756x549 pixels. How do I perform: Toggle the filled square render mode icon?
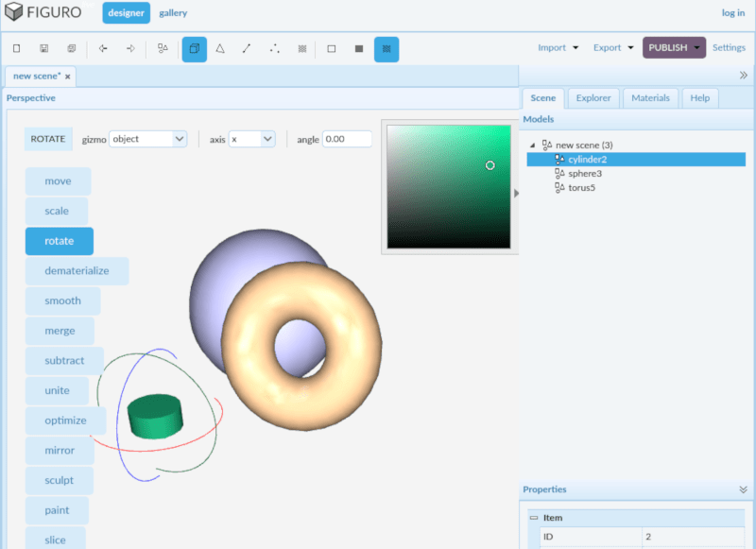pyautogui.click(x=358, y=48)
